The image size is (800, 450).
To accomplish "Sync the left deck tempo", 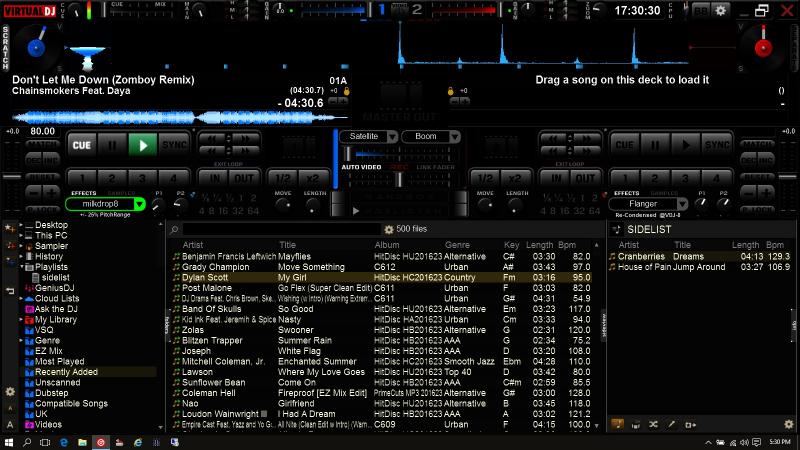I will tap(174, 145).
